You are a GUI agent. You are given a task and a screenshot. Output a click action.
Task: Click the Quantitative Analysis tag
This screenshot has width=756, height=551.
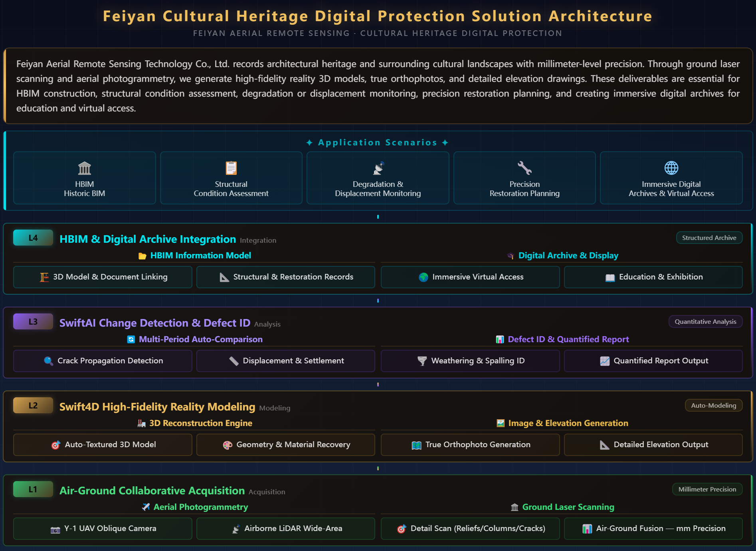[x=705, y=322]
